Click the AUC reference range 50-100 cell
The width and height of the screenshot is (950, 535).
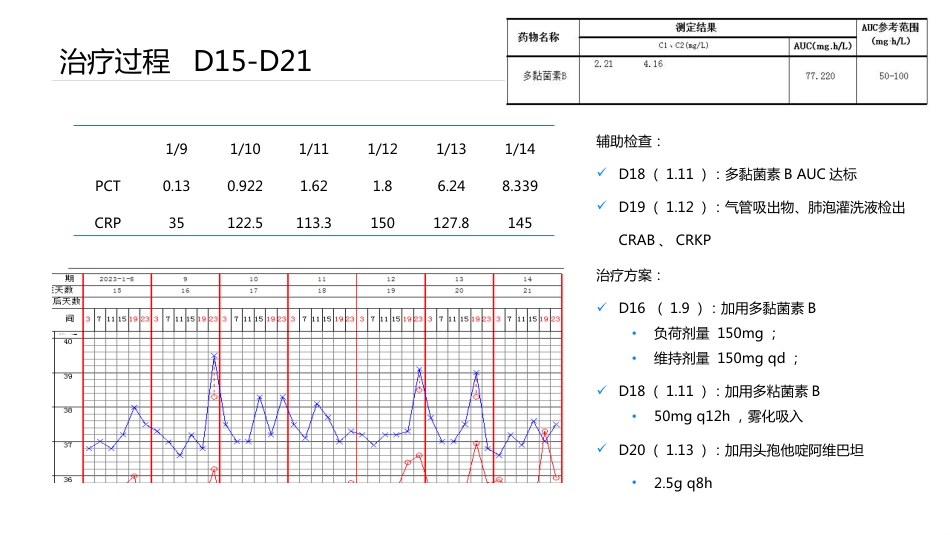[x=894, y=76]
